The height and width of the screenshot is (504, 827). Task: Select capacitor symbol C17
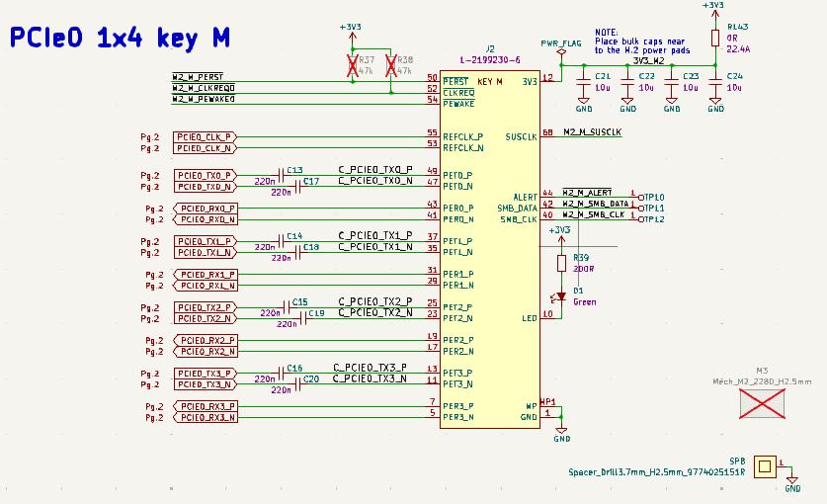[x=298, y=187]
